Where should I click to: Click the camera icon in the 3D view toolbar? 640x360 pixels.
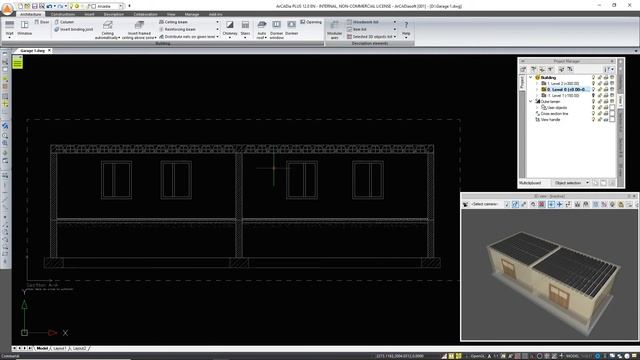(x=465, y=204)
